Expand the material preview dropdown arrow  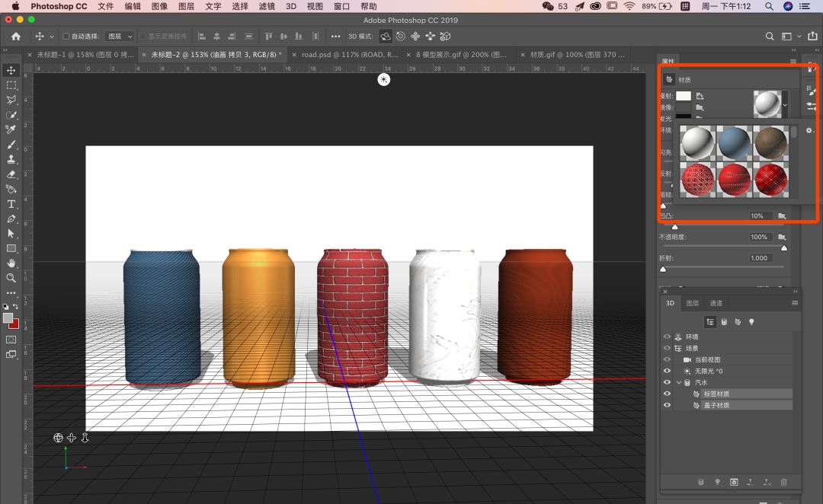(785, 104)
